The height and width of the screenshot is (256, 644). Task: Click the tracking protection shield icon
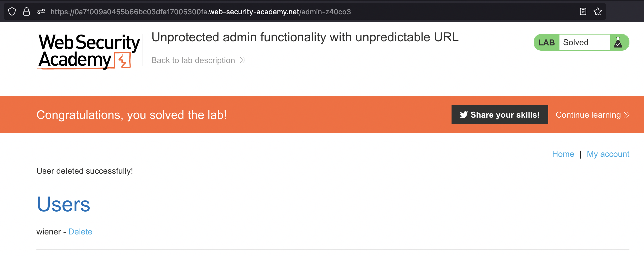click(12, 12)
